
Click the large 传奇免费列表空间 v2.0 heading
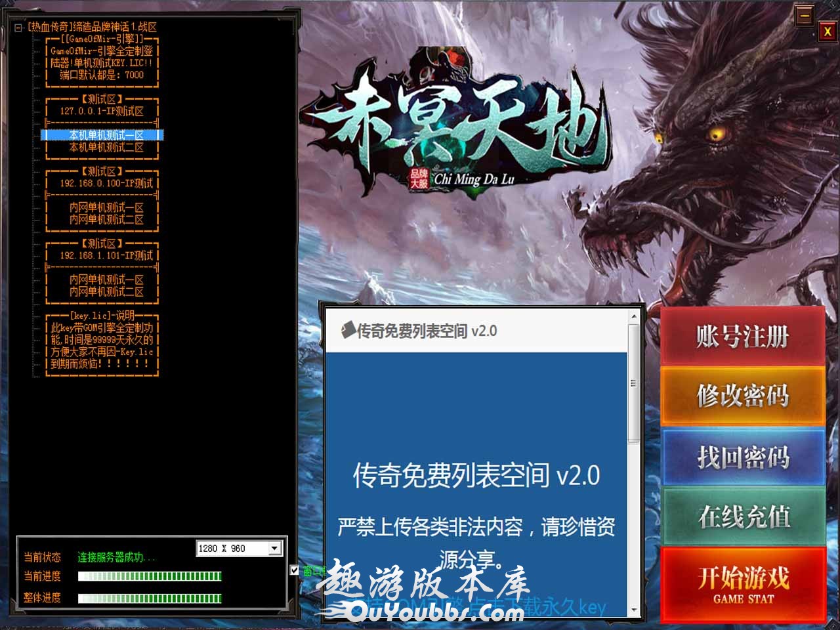(x=476, y=475)
